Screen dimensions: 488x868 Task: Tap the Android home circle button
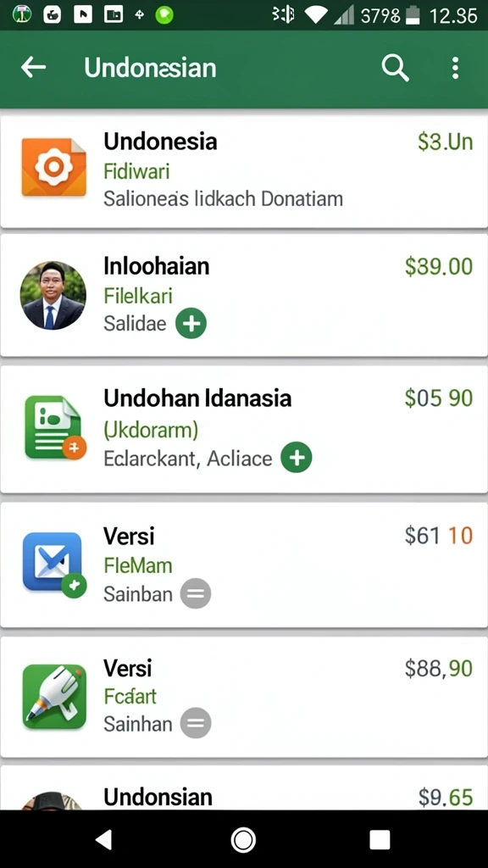pyautogui.click(x=243, y=840)
